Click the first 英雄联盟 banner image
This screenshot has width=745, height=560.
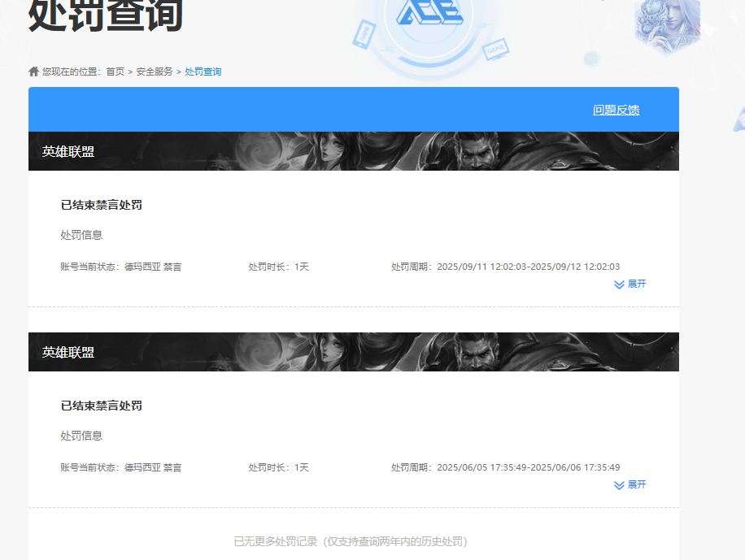click(354, 151)
